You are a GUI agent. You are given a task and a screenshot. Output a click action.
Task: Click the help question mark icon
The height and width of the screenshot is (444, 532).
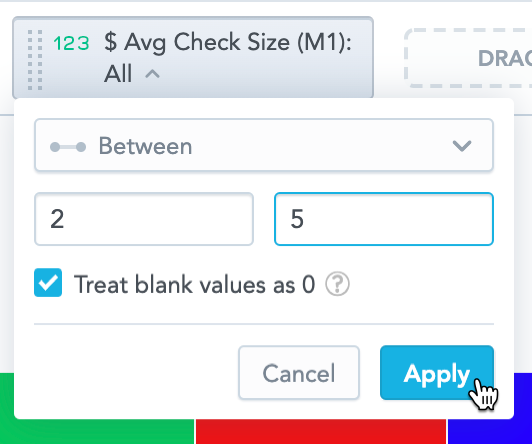tap(337, 284)
